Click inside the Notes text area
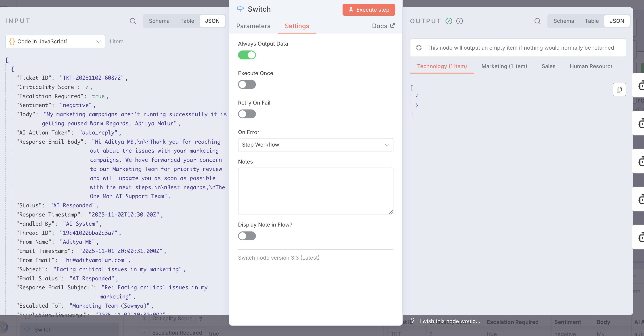The height and width of the screenshot is (336, 644). pos(316,191)
